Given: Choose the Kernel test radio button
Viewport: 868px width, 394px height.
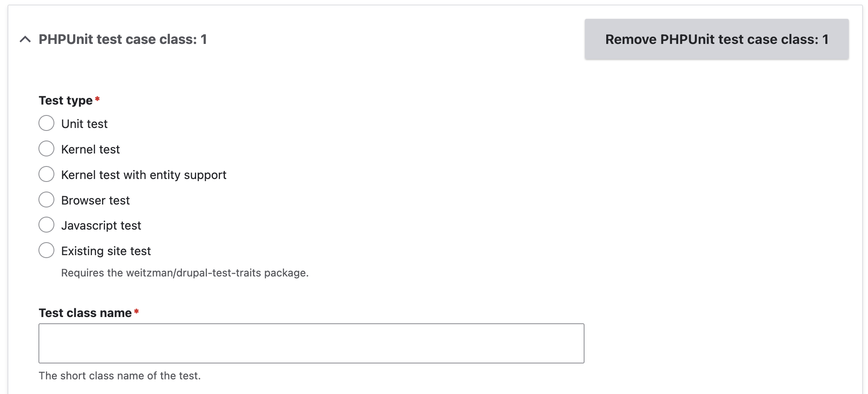Looking at the screenshot, I should coord(46,149).
